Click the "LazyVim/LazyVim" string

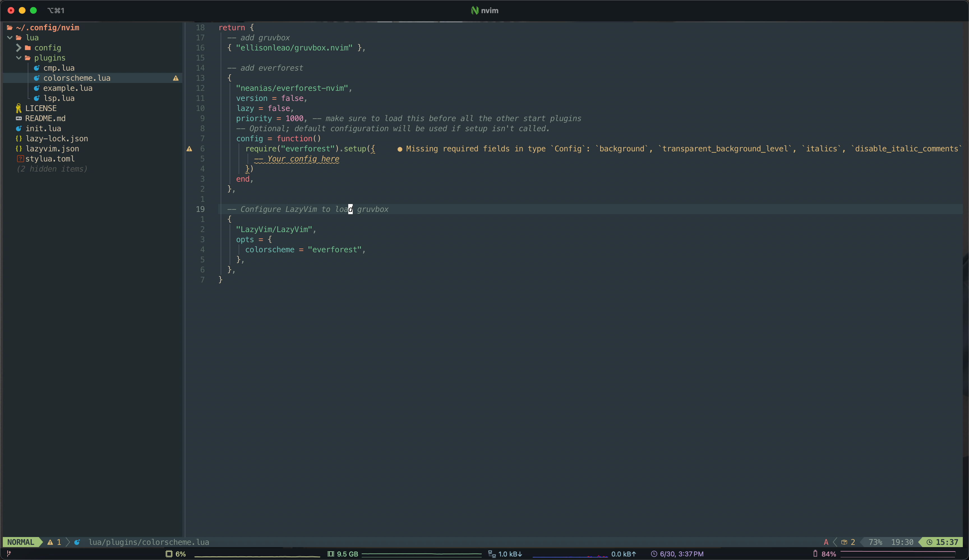click(x=274, y=230)
